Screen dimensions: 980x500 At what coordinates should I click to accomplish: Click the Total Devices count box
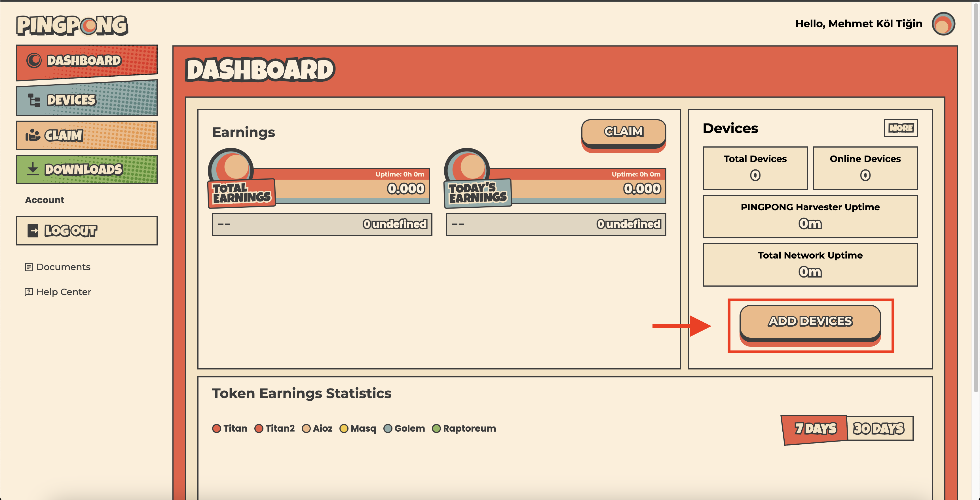(755, 168)
